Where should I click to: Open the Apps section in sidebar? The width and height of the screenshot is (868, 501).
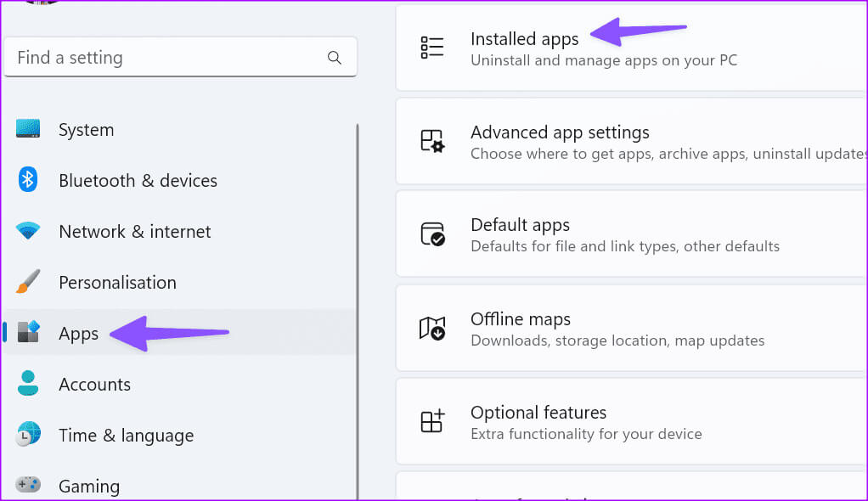(79, 334)
